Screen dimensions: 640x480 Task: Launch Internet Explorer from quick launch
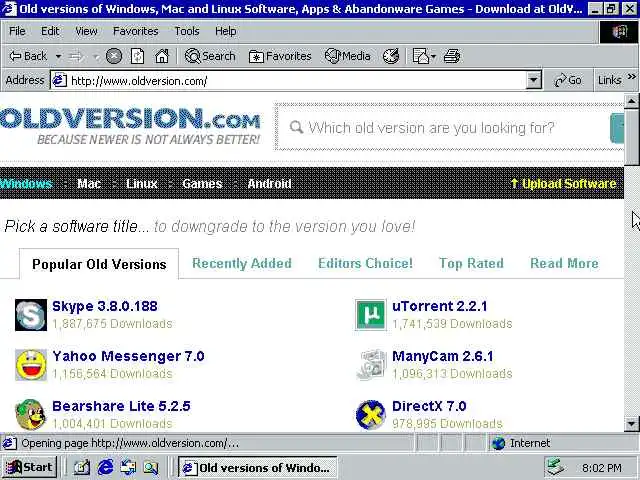pos(105,467)
